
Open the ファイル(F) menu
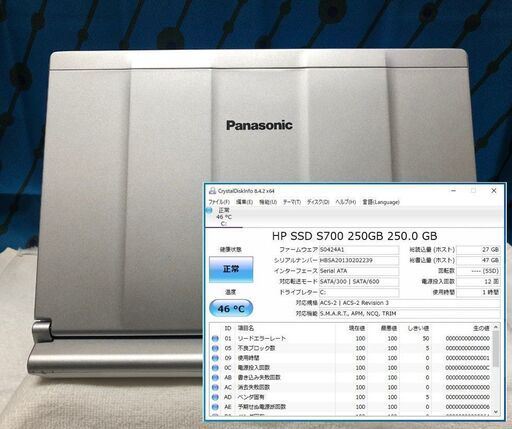pyautogui.click(x=219, y=202)
